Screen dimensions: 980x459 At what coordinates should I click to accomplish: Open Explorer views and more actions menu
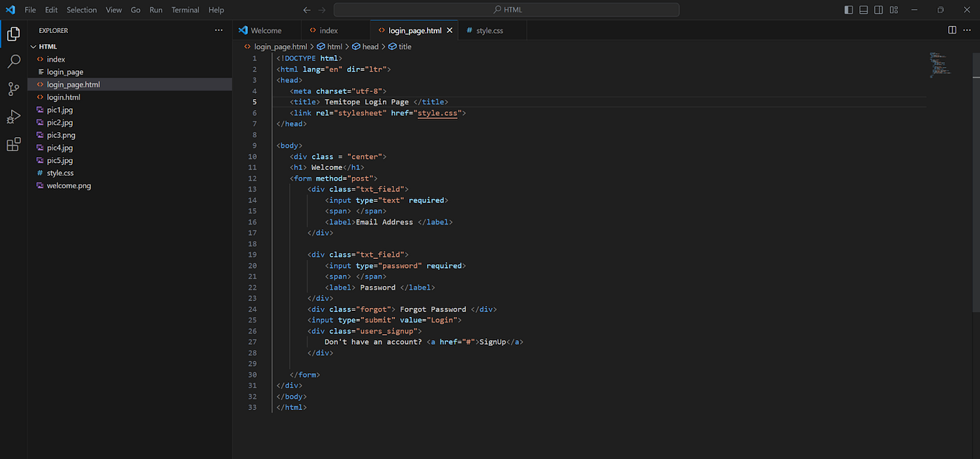(219, 31)
